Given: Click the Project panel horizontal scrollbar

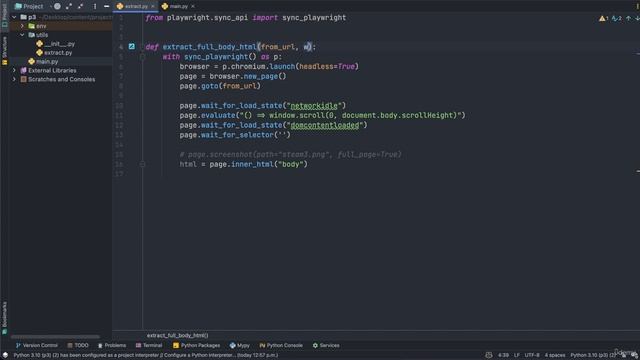Looking at the screenshot, I should point(55,337).
